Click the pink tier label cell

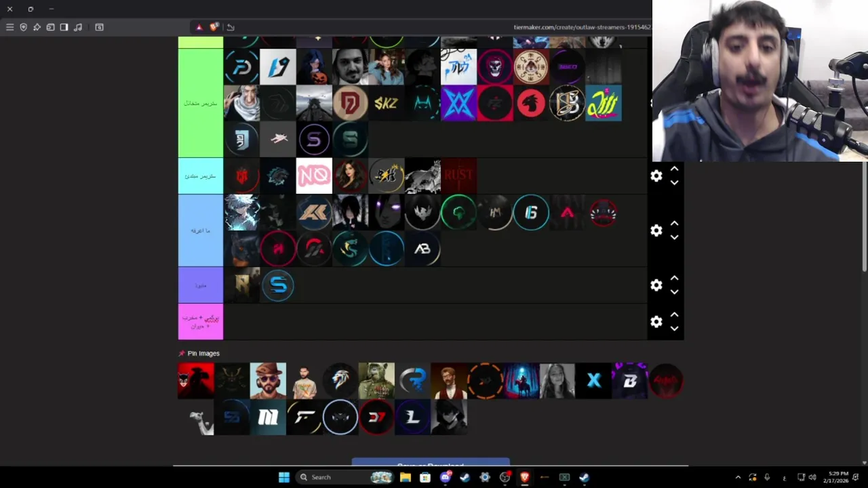coord(201,321)
